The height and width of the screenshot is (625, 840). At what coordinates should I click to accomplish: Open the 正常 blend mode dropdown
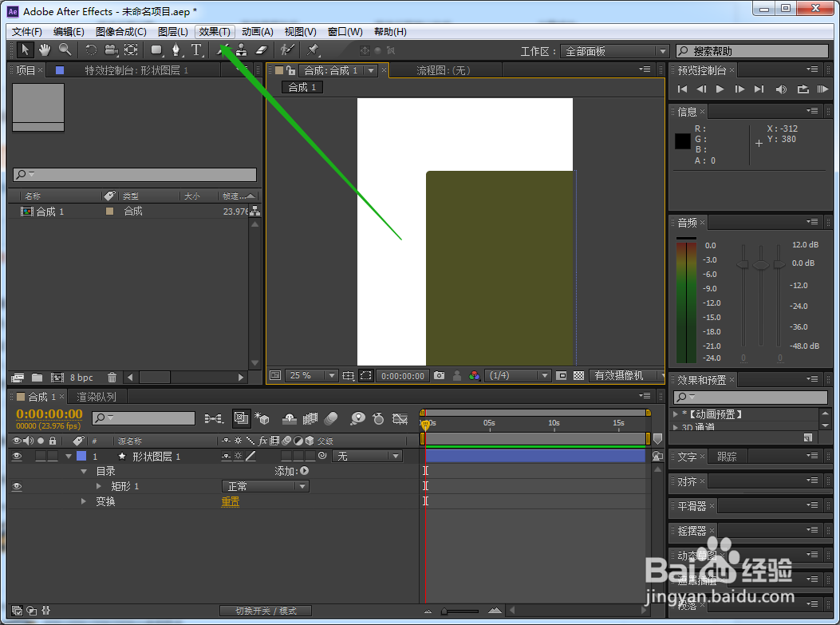[x=265, y=486]
